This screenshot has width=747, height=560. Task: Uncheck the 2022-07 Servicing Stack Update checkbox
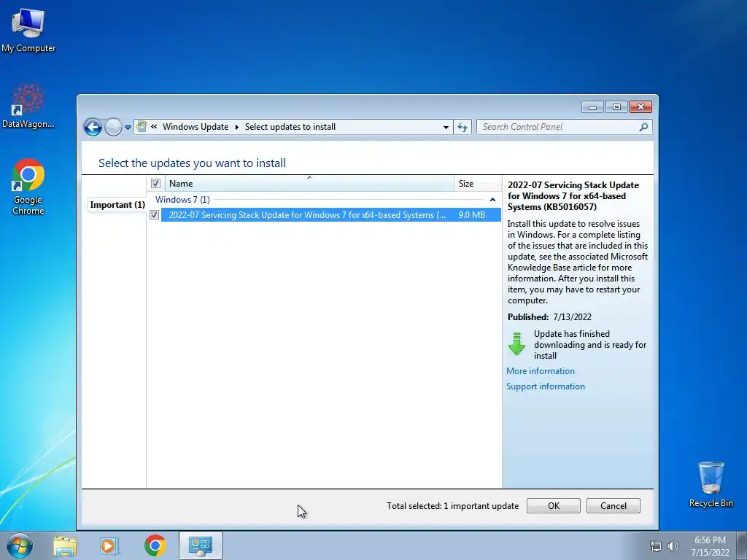155,215
